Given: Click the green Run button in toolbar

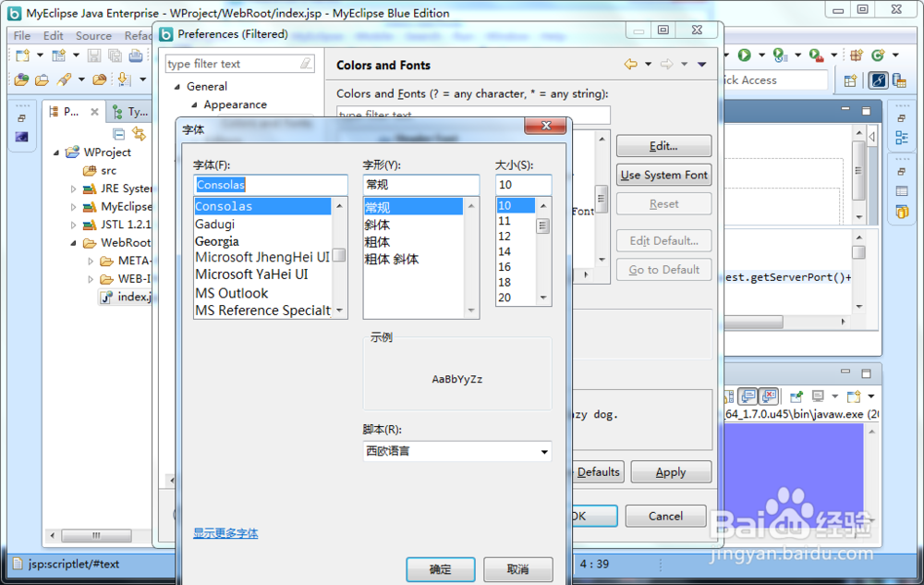Looking at the screenshot, I should click(x=744, y=55).
